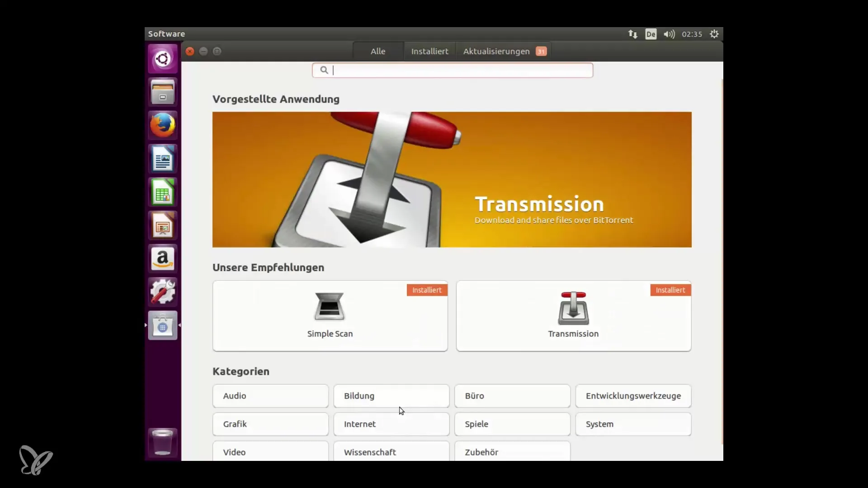
Task: Open LibreOffice Writer from launcher
Action: [163, 159]
